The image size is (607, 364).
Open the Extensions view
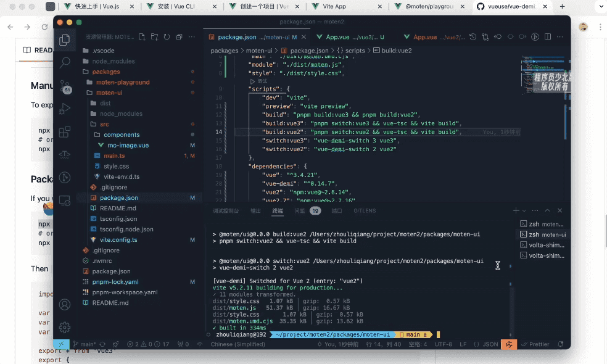tap(65, 131)
